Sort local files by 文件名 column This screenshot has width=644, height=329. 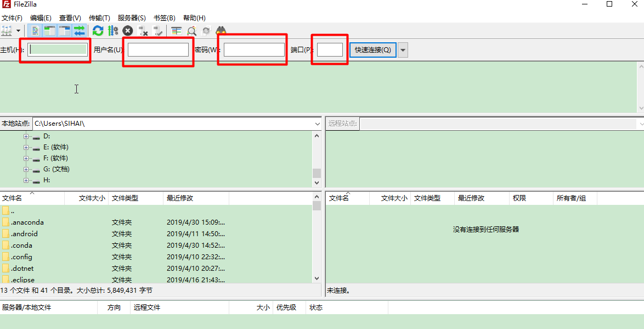[32, 198]
